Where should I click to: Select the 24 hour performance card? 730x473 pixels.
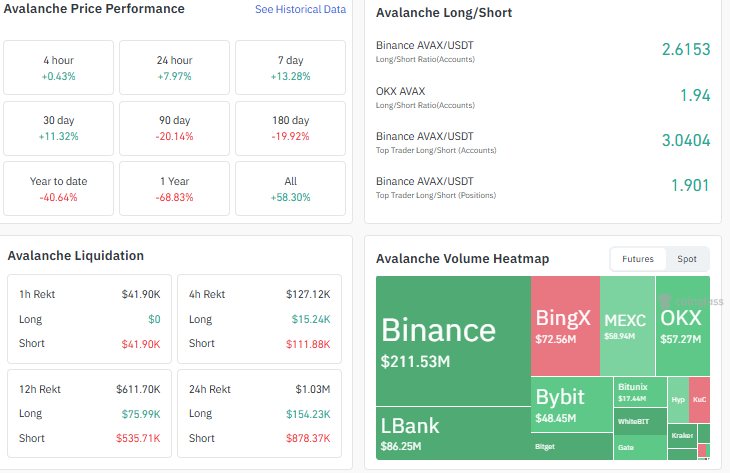[x=175, y=68]
